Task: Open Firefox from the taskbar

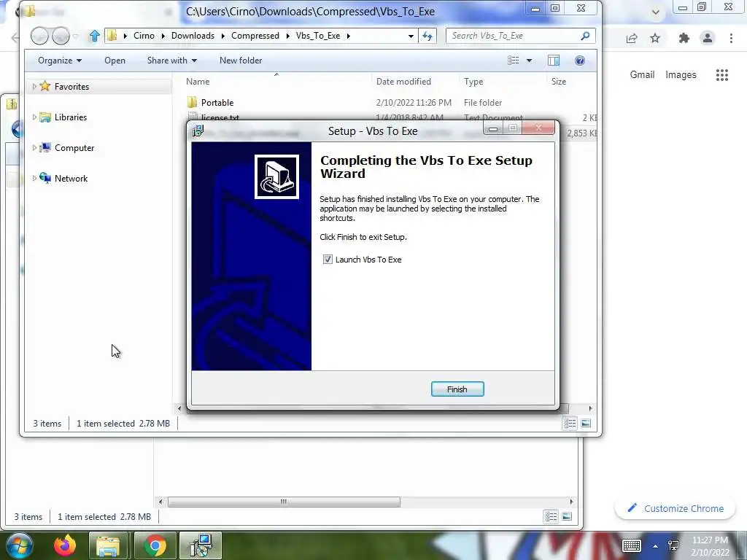Action: 65,545
